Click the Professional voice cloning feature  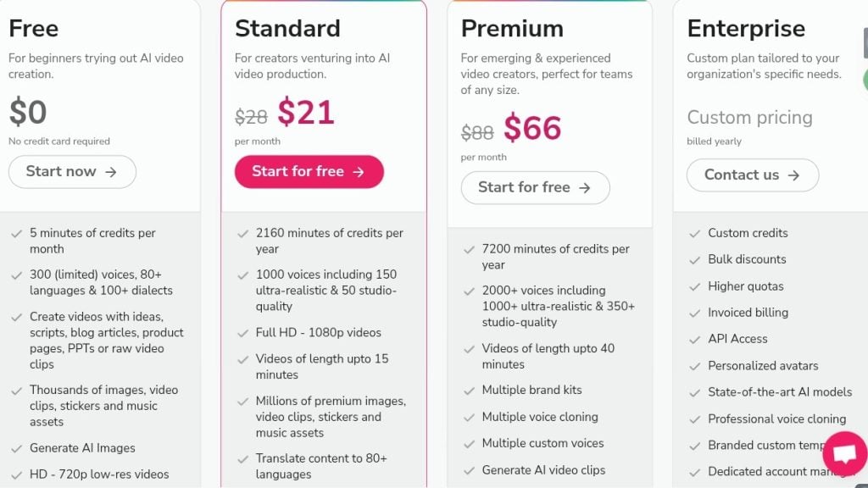click(776, 419)
